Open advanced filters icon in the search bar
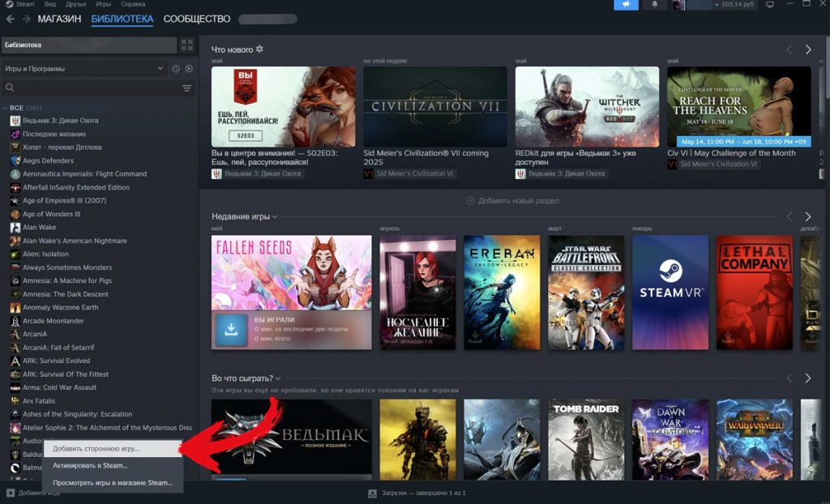This screenshot has width=830, height=504. click(x=187, y=88)
